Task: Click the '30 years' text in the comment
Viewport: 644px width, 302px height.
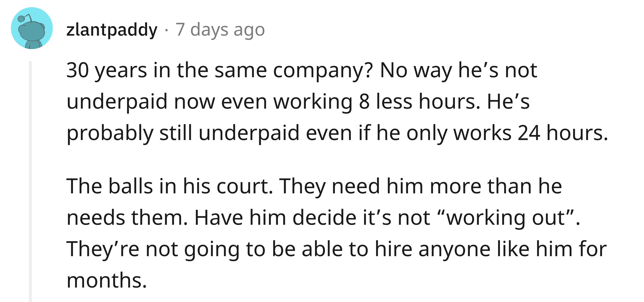Action: pyautogui.click(x=107, y=70)
